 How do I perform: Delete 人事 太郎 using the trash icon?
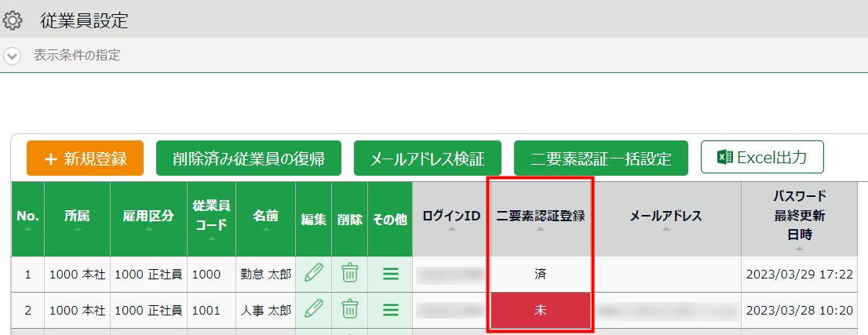pos(349,310)
